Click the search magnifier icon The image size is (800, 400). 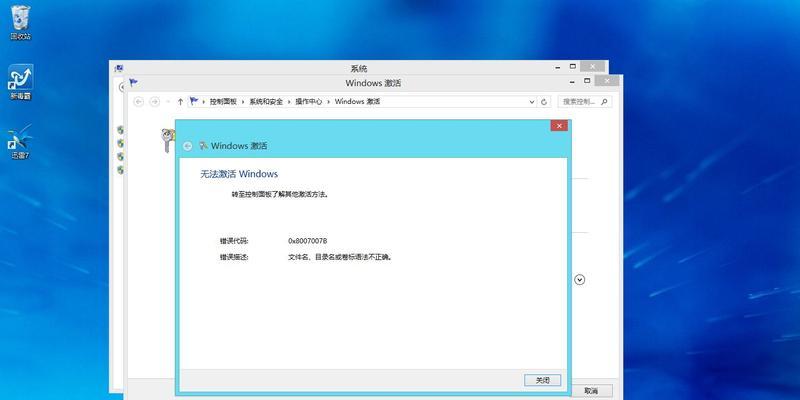(604, 101)
